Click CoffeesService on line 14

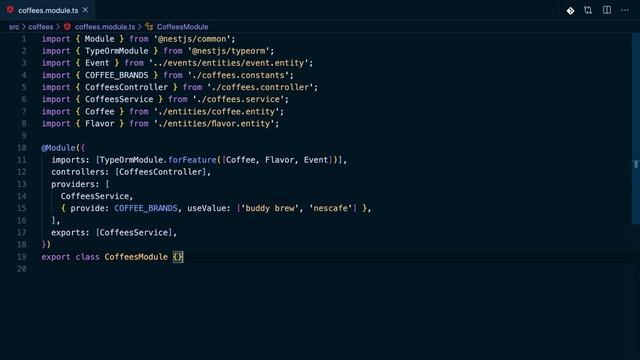[x=95, y=196]
